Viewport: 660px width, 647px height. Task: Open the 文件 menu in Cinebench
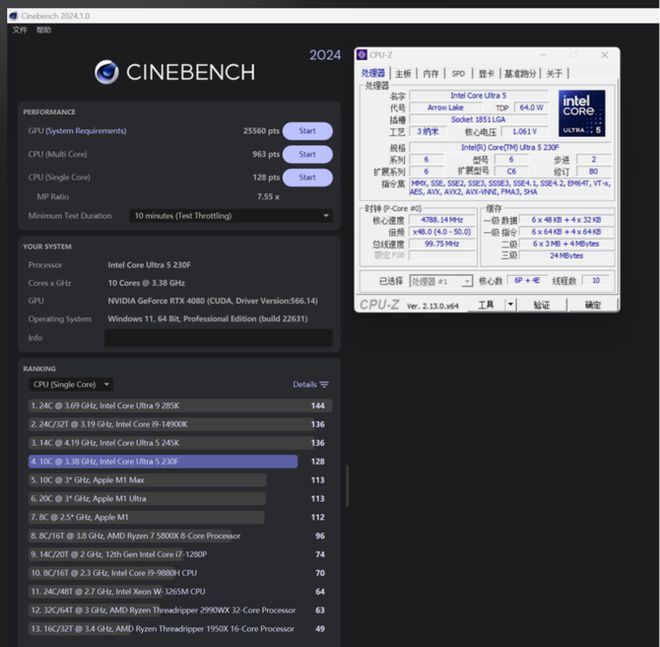click(x=20, y=31)
